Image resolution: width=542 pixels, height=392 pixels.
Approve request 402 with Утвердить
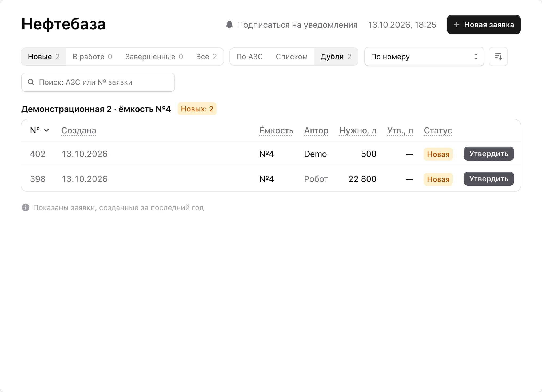pos(489,154)
